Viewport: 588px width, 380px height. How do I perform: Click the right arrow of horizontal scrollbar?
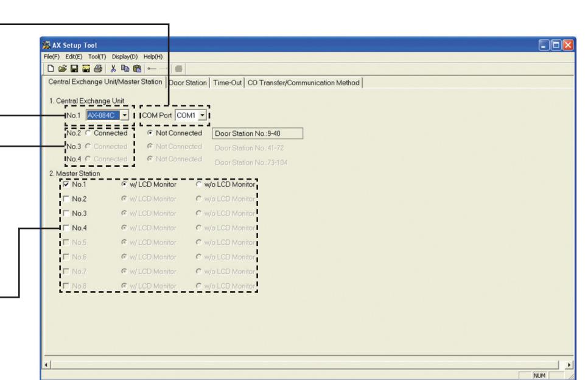[x=569, y=365]
